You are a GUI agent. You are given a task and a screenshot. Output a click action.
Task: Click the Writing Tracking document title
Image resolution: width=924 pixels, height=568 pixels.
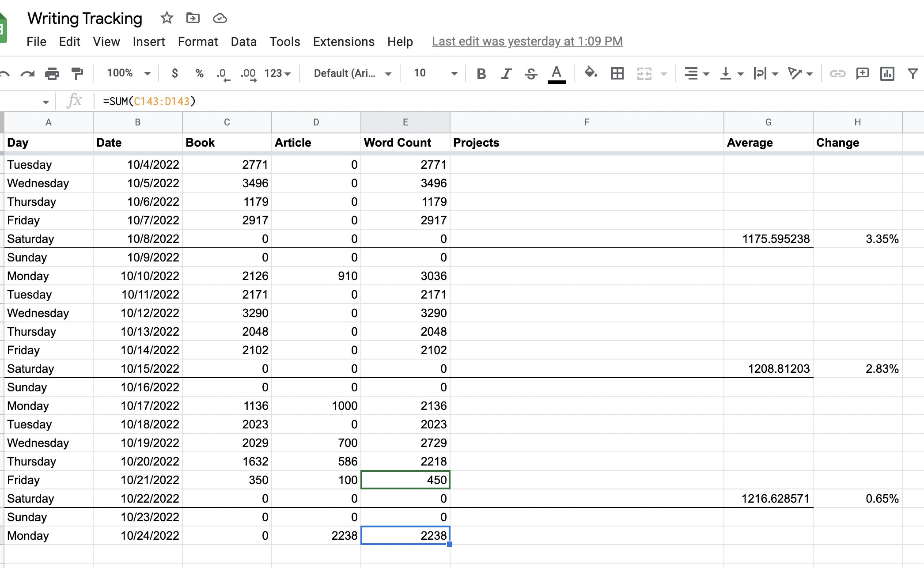click(85, 19)
